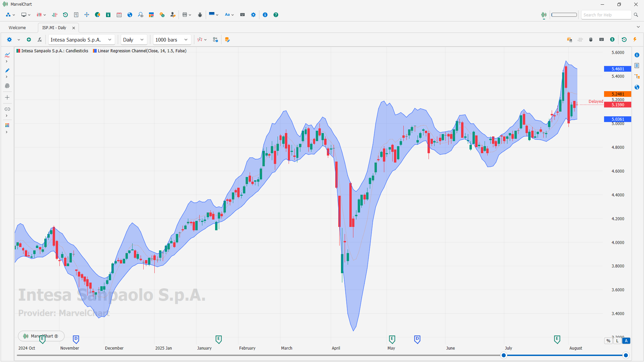
Task: Open the symbol search watch icon
Action: pos(141,15)
